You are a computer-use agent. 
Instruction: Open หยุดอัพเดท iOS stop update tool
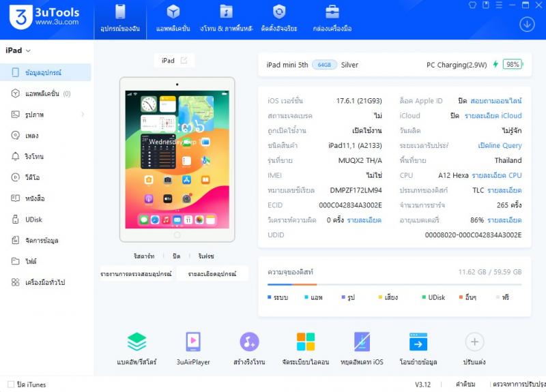point(362,348)
